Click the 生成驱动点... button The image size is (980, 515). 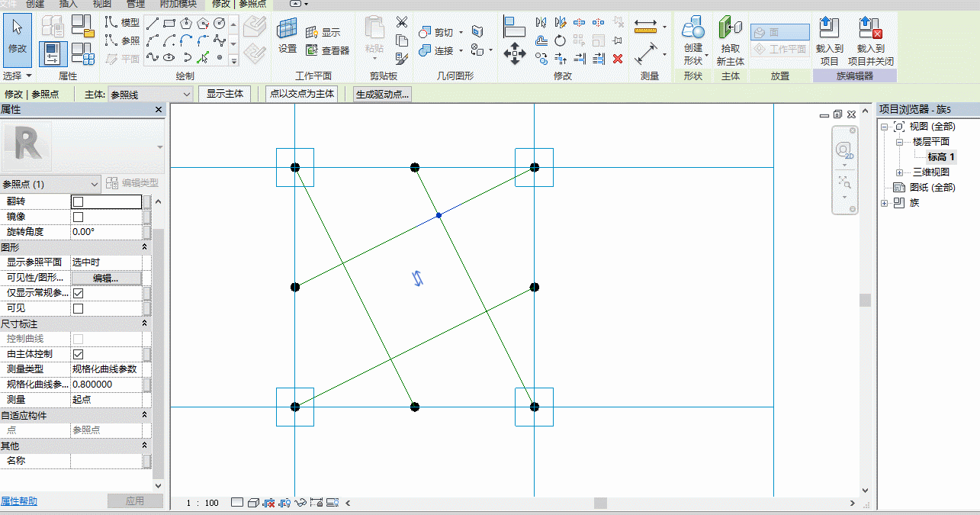(382, 94)
